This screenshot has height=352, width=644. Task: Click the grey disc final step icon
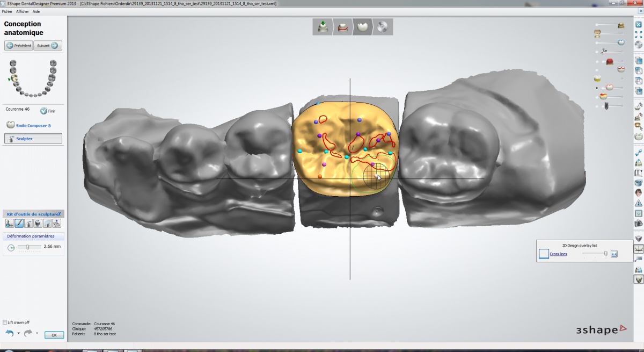click(x=382, y=26)
